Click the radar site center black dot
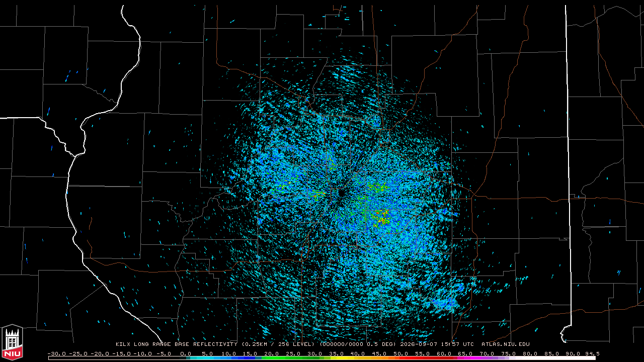This screenshot has height=362, width=644. click(342, 193)
